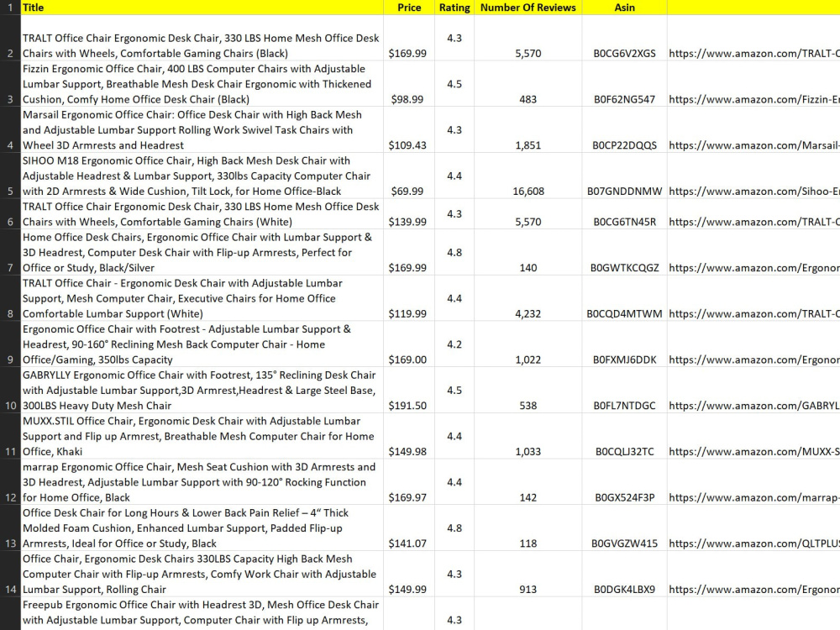This screenshot has width=840, height=630.
Task: Click price cell $149.98
Action: pos(409,436)
